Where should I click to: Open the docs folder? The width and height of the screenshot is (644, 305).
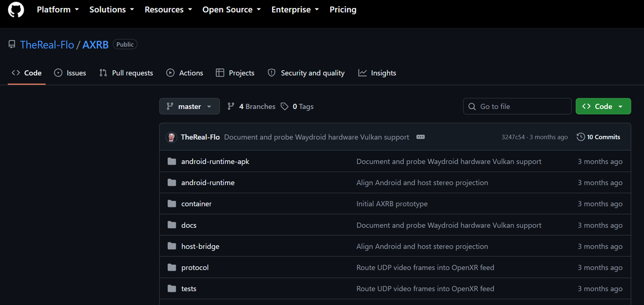click(189, 225)
